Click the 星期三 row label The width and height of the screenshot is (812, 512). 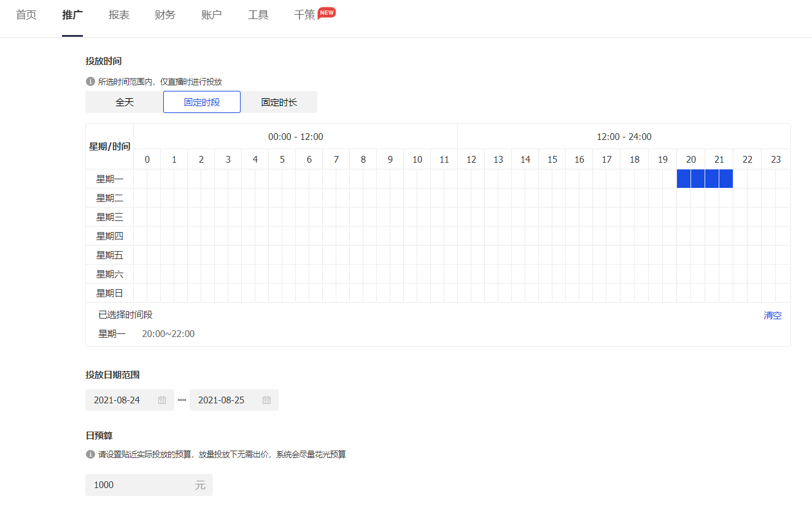click(x=110, y=217)
